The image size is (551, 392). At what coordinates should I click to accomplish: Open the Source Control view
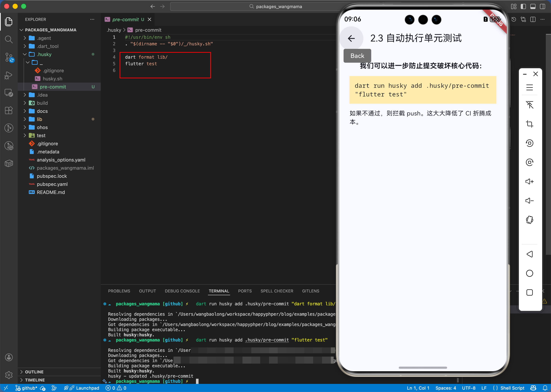[x=9, y=57]
